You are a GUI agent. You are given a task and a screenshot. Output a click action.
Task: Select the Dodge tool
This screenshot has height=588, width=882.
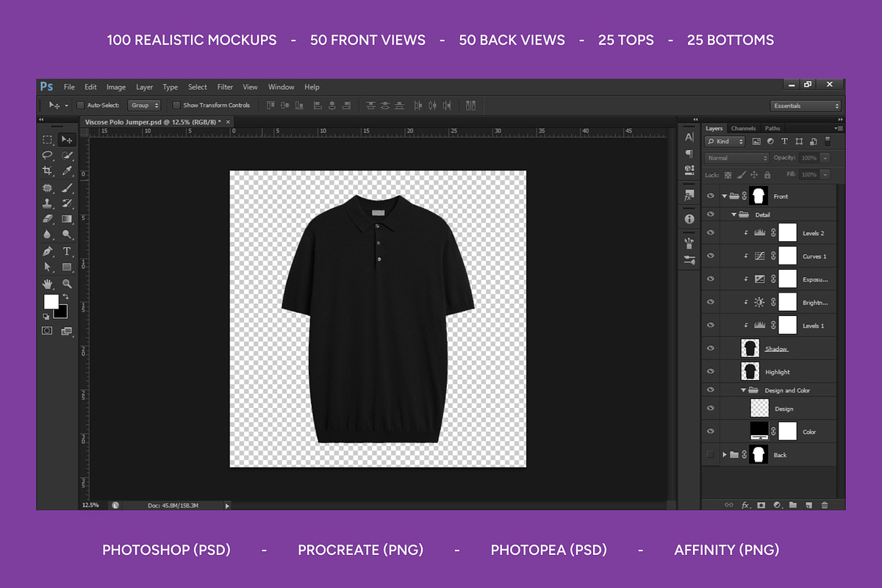point(67,234)
